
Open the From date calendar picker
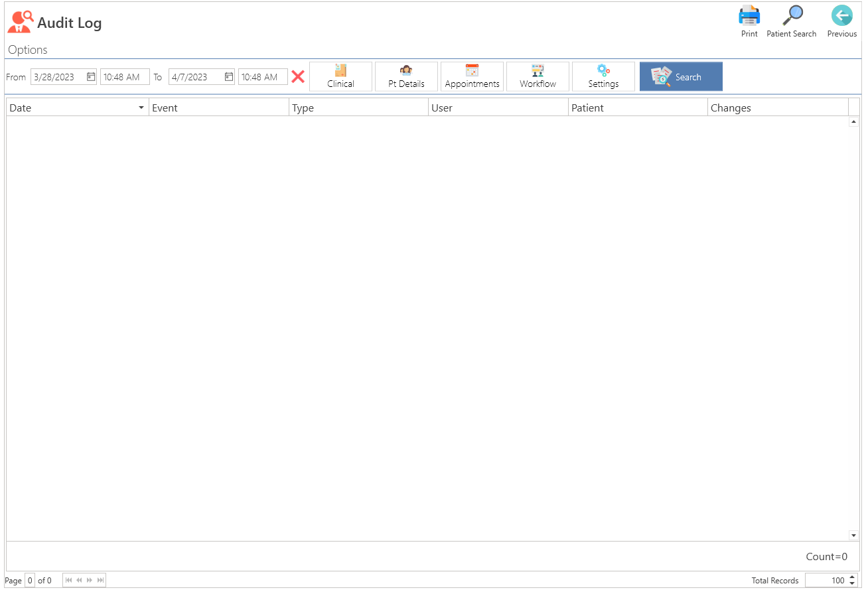[91, 77]
